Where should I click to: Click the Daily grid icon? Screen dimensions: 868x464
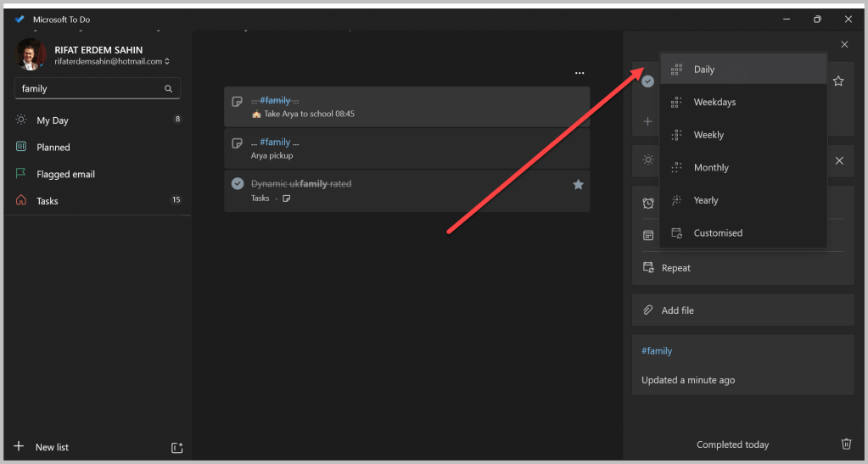coord(676,70)
